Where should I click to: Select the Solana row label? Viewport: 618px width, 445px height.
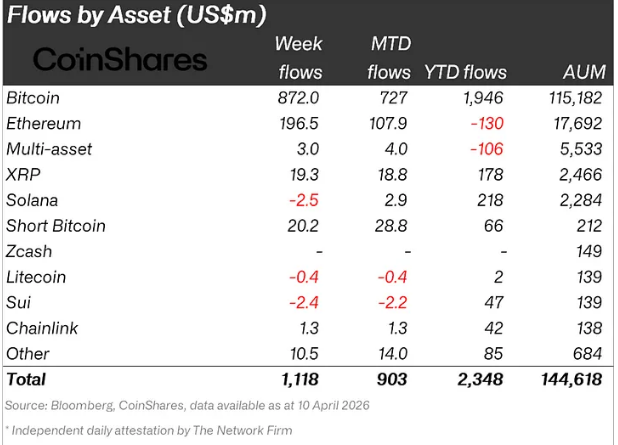[32, 200]
